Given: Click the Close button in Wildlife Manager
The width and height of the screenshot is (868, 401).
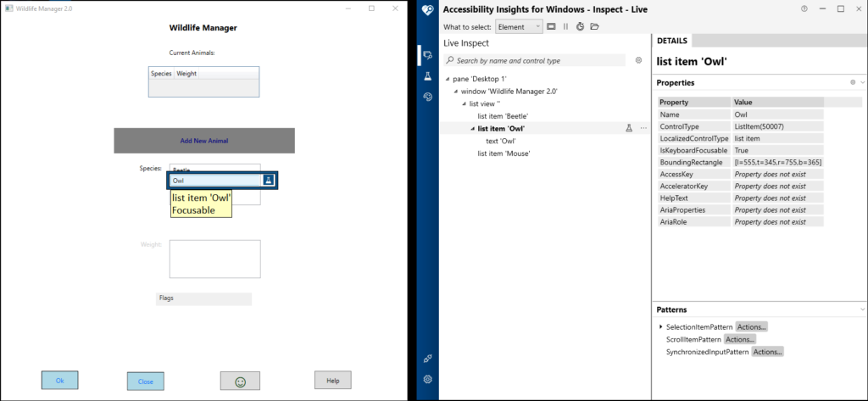Looking at the screenshot, I should [x=146, y=381].
